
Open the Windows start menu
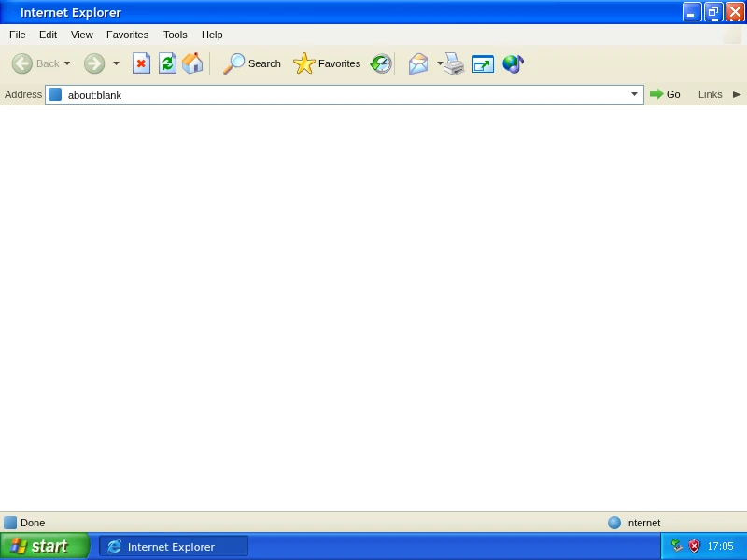[44, 546]
